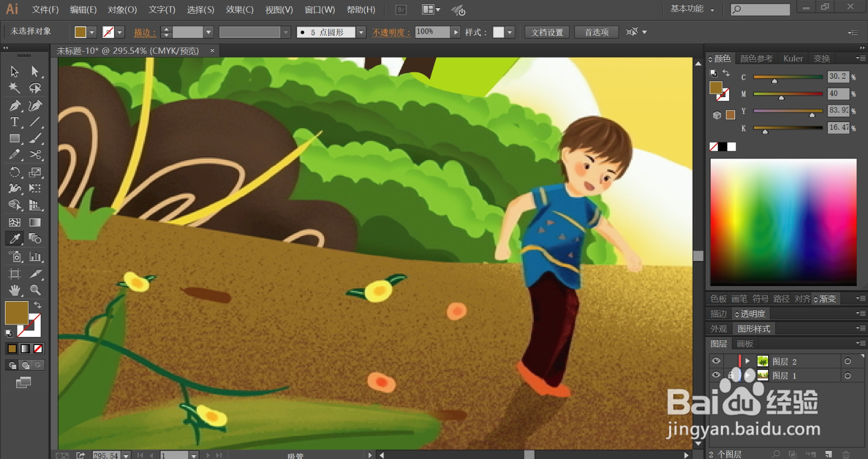Image resolution: width=868 pixels, height=459 pixels.
Task: Select the Lasso tool
Action: [x=35, y=88]
